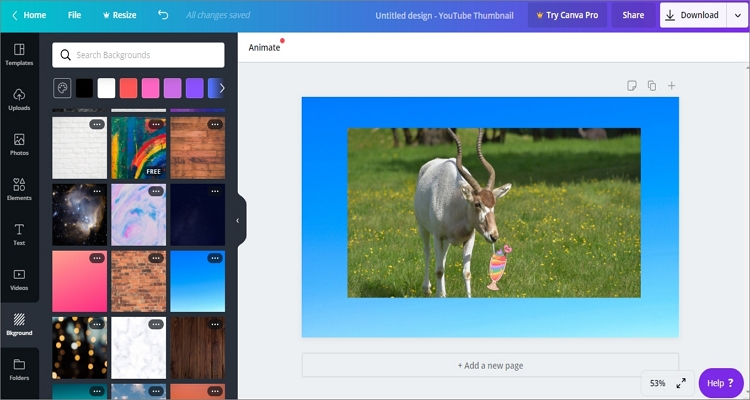Open the Uploads sidebar panel
This screenshot has width=750, height=400.
point(19,100)
